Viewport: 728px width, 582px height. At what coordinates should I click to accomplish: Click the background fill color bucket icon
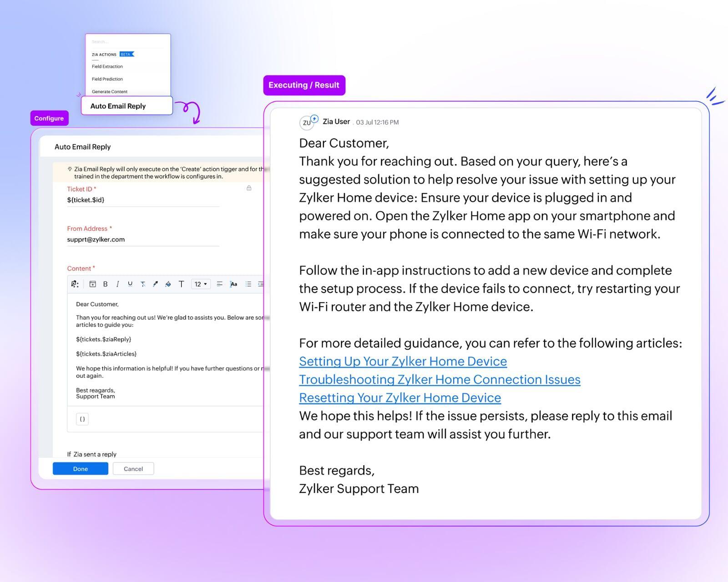[168, 284]
